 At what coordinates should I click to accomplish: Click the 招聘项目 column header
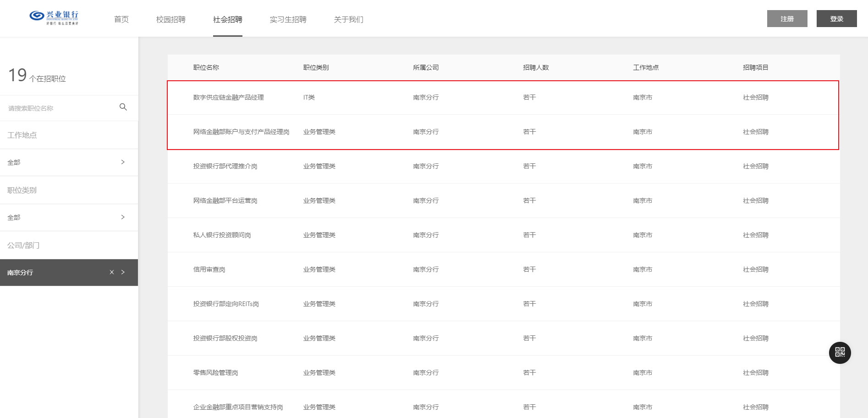click(x=756, y=67)
